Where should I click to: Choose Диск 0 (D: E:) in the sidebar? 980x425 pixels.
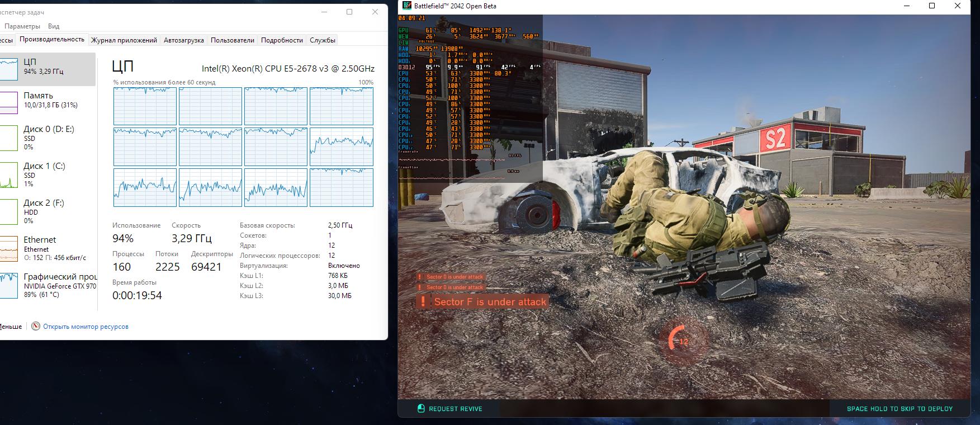tap(48, 138)
